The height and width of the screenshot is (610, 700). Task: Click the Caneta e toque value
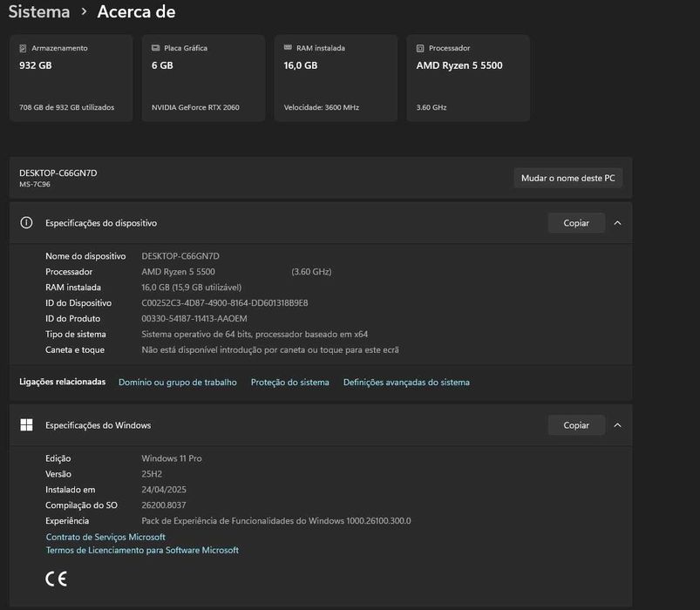270,349
